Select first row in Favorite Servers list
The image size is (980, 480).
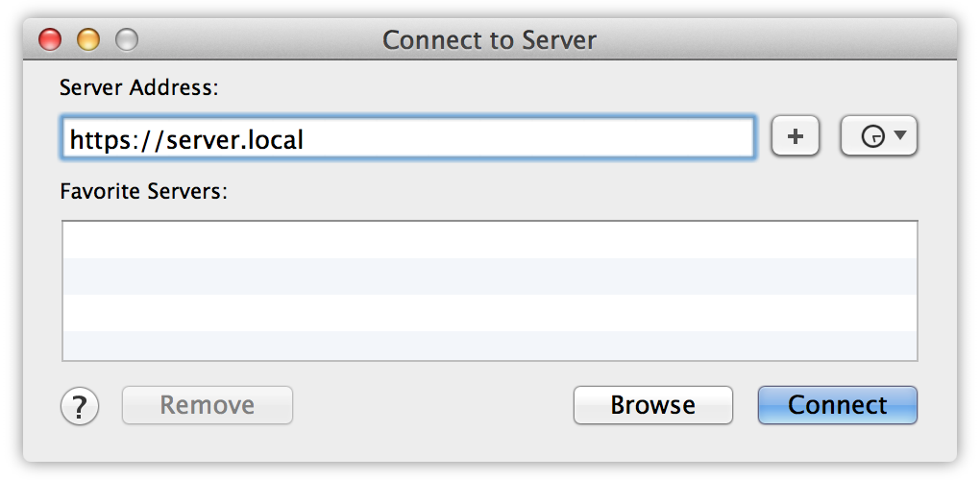point(490,240)
